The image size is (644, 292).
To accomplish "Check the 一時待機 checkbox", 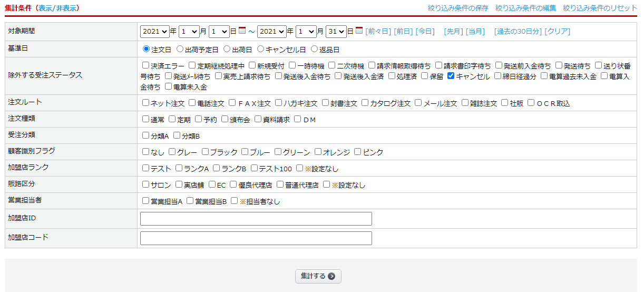I will pyautogui.click(x=292, y=65).
